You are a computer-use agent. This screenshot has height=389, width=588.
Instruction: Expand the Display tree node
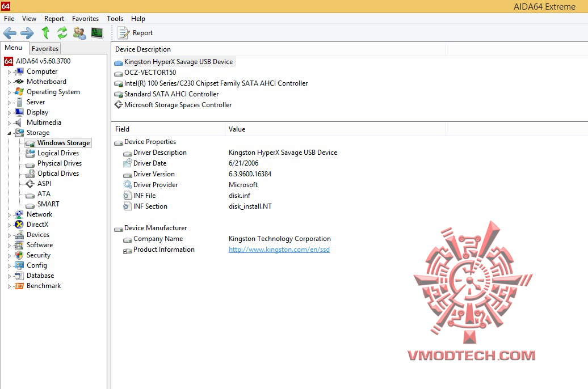pos(10,112)
